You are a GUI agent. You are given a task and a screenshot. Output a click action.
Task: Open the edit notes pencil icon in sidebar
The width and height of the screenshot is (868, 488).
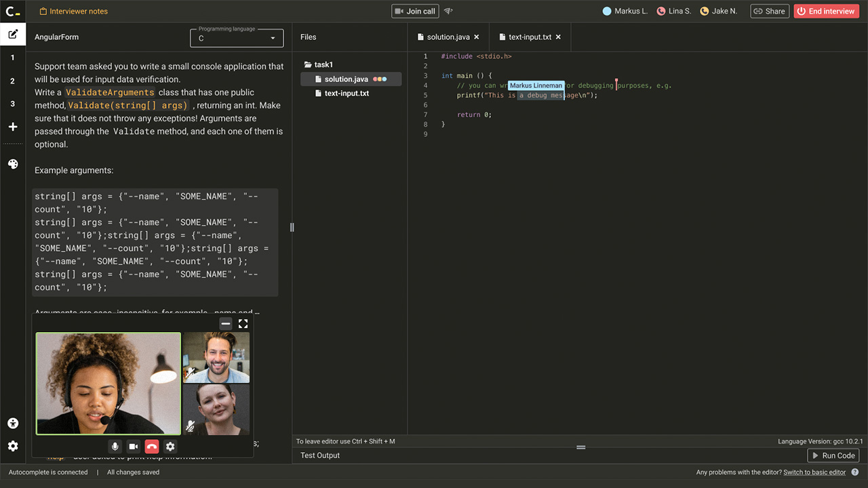[13, 34]
